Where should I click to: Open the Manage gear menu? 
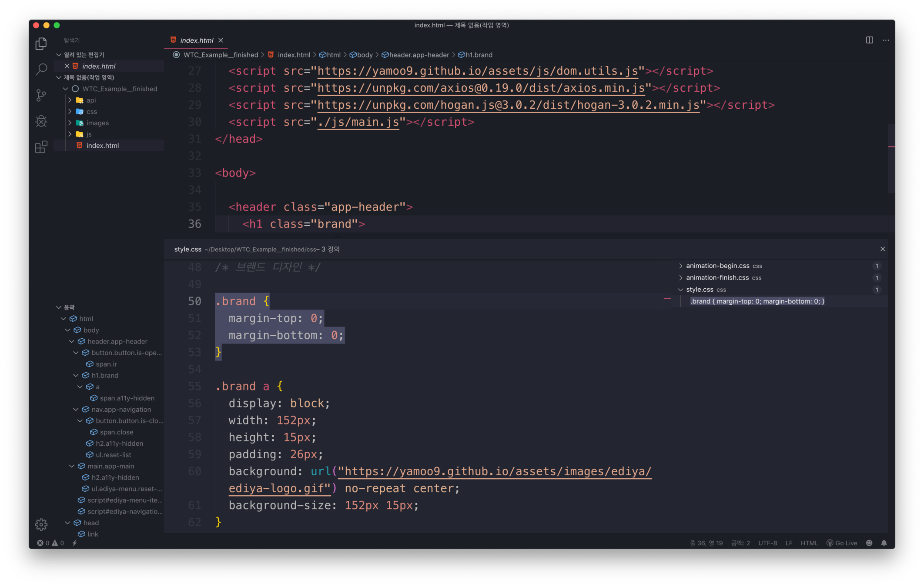(x=41, y=524)
